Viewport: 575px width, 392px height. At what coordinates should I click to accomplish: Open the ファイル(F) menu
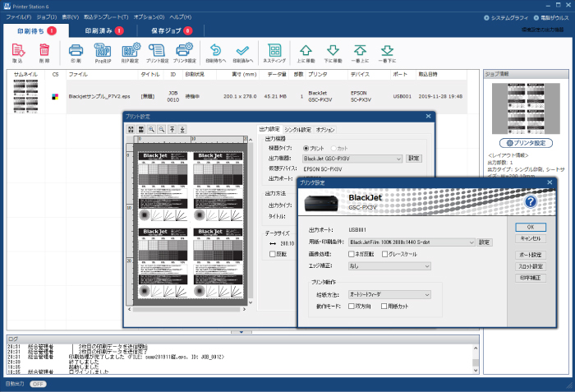[x=19, y=17]
